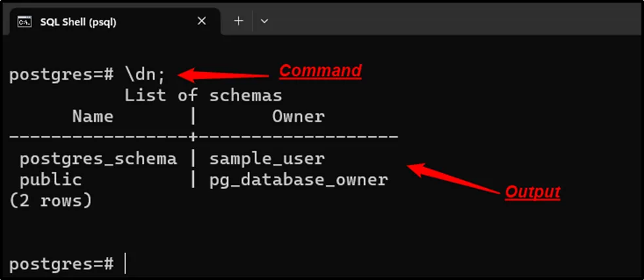Click the first postgres=# prompt
Screen dimensions: 644x280
(x=62, y=74)
